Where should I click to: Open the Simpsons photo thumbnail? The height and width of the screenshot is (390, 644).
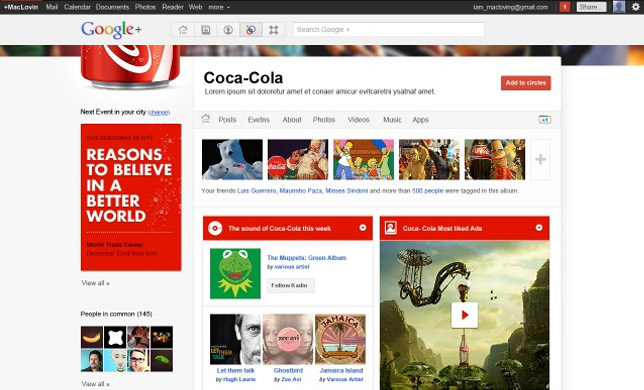click(x=363, y=159)
